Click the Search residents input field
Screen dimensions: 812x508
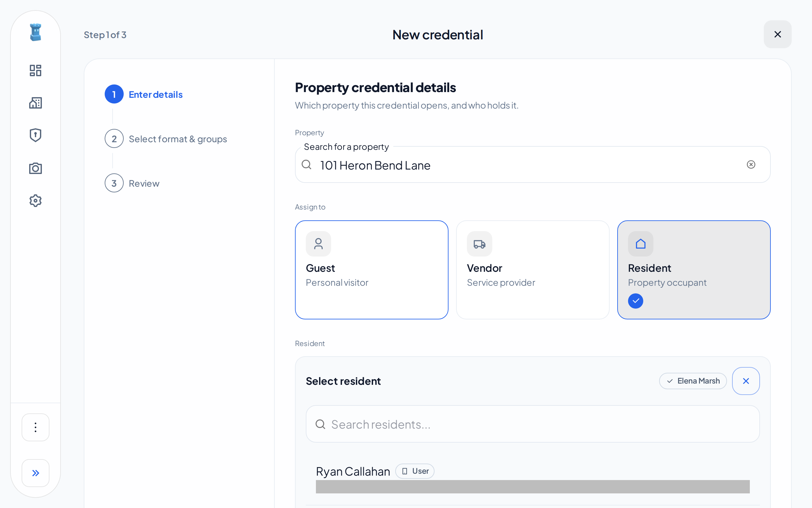(x=533, y=424)
